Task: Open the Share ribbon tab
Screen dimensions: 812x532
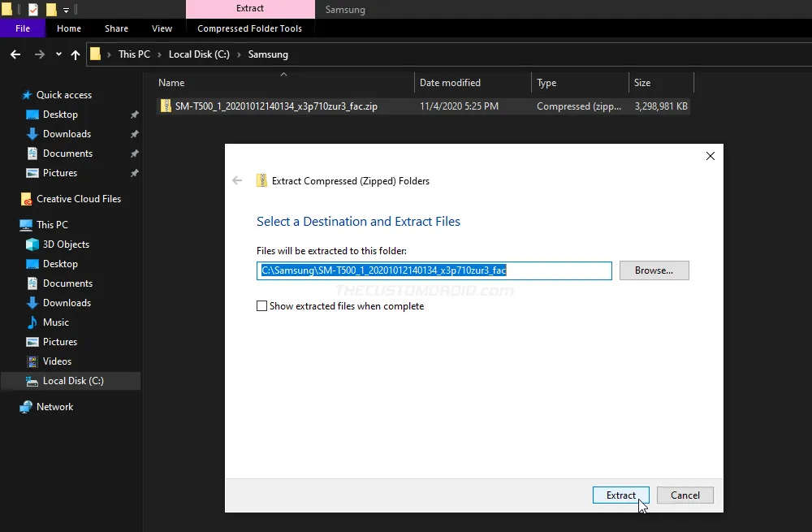Action: [x=116, y=28]
